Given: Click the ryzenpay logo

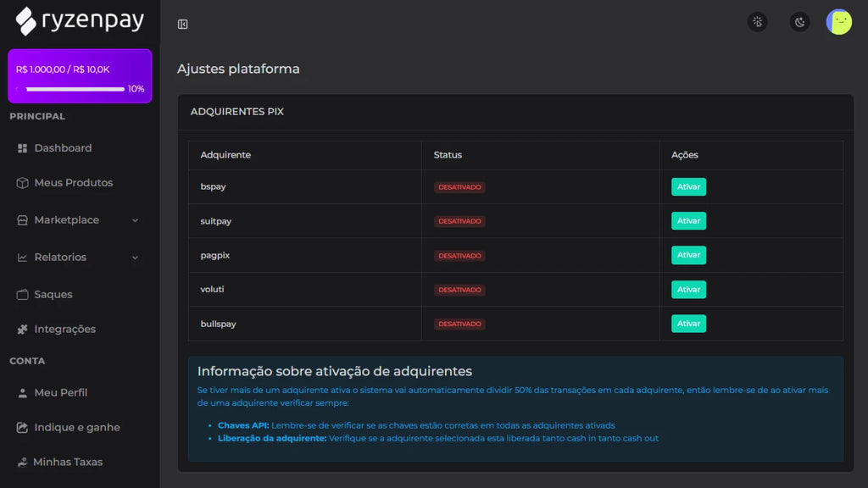Looking at the screenshot, I should pyautogui.click(x=80, y=20).
